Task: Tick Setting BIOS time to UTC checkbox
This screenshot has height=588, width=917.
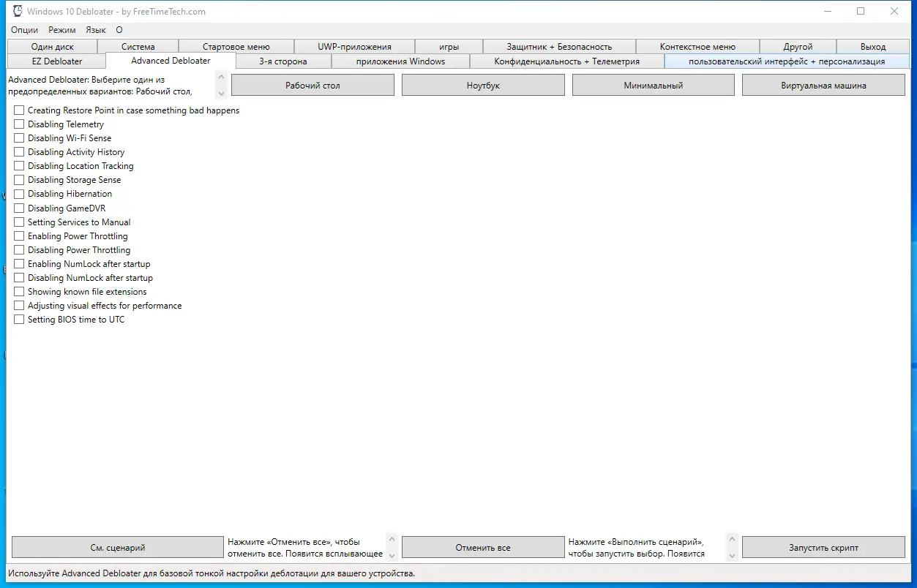Action: pos(19,320)
